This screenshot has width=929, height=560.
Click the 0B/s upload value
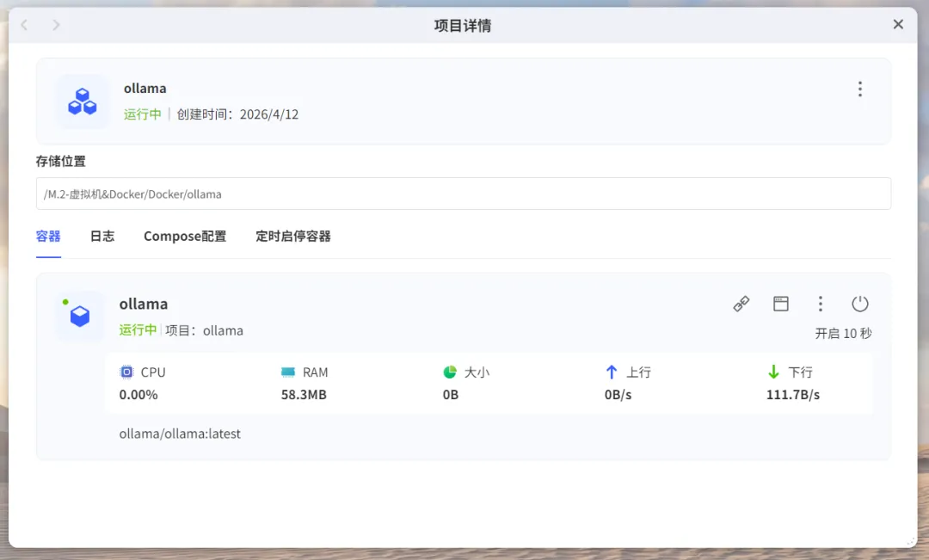(x=618, y=395)
